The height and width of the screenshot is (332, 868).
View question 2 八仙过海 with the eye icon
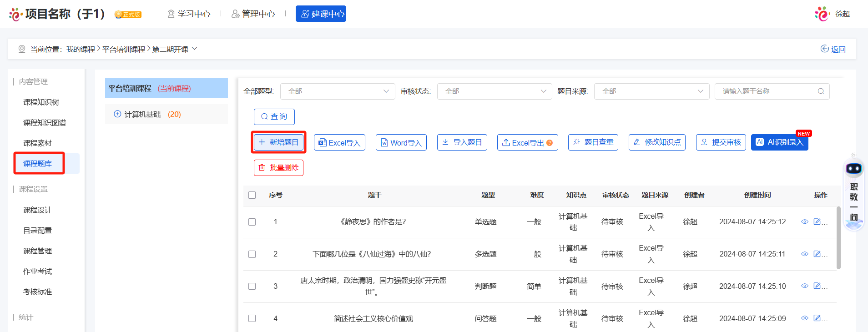[804, 254]
